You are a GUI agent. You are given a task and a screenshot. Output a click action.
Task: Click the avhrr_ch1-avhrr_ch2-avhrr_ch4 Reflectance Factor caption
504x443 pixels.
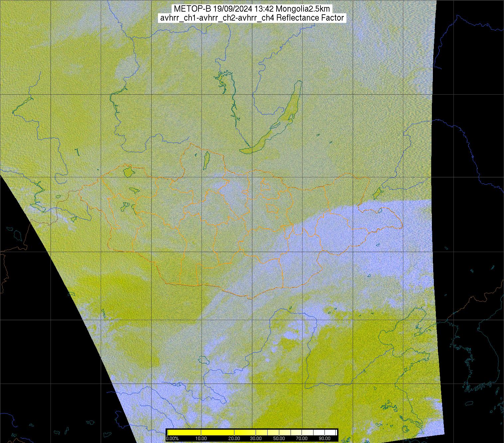pos(252,18)
